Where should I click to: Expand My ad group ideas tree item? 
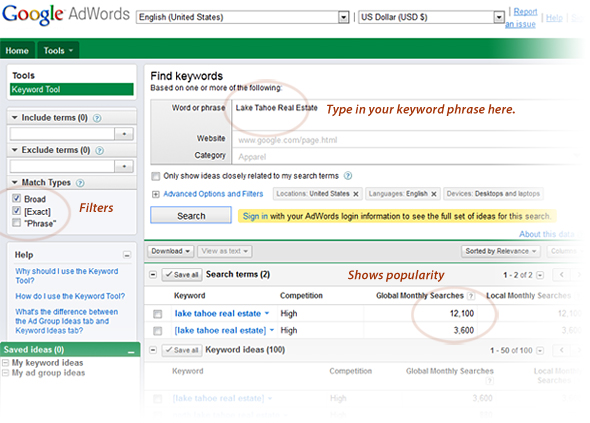[x=5, y=373]
